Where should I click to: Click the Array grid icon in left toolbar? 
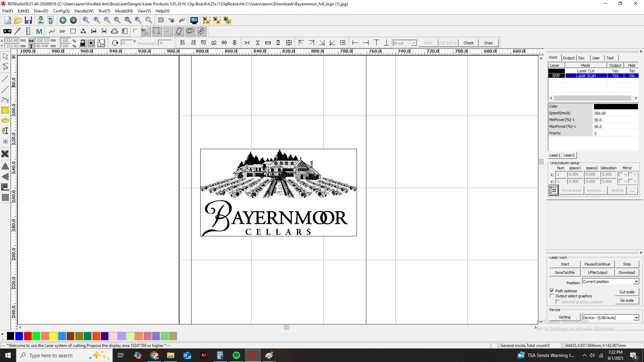click(5, 198)
